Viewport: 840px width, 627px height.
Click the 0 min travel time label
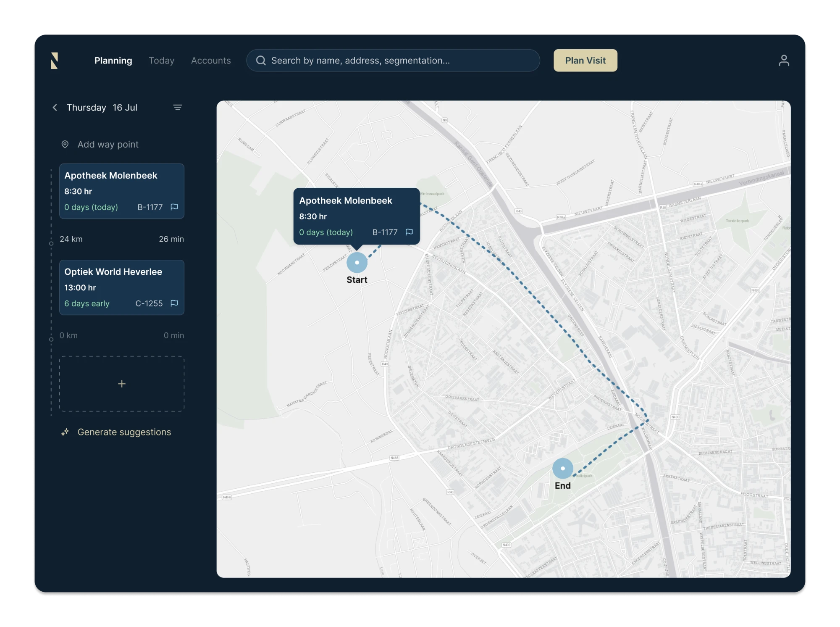click(174, 335)
